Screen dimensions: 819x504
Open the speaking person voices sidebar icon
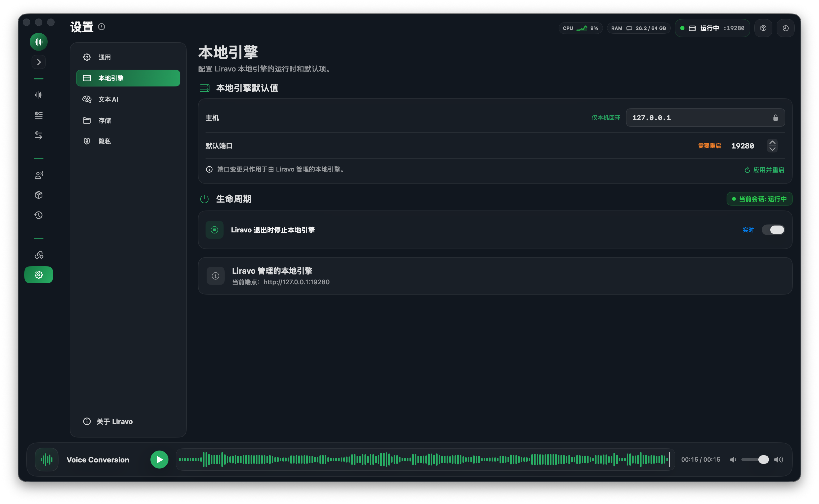click(x=39, y=175)
